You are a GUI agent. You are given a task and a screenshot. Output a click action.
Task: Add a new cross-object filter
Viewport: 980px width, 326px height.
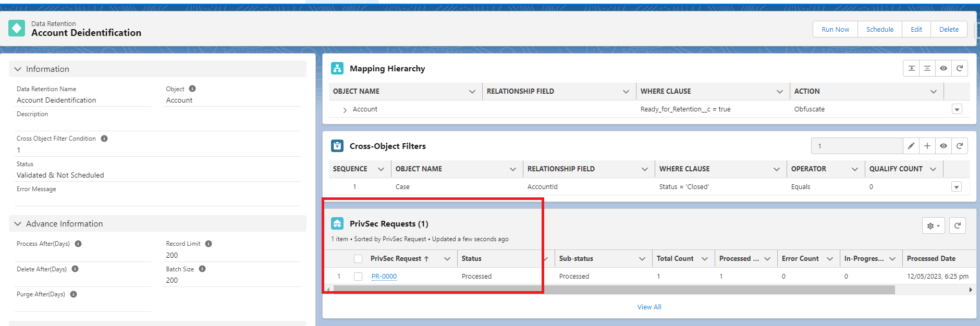927,146
